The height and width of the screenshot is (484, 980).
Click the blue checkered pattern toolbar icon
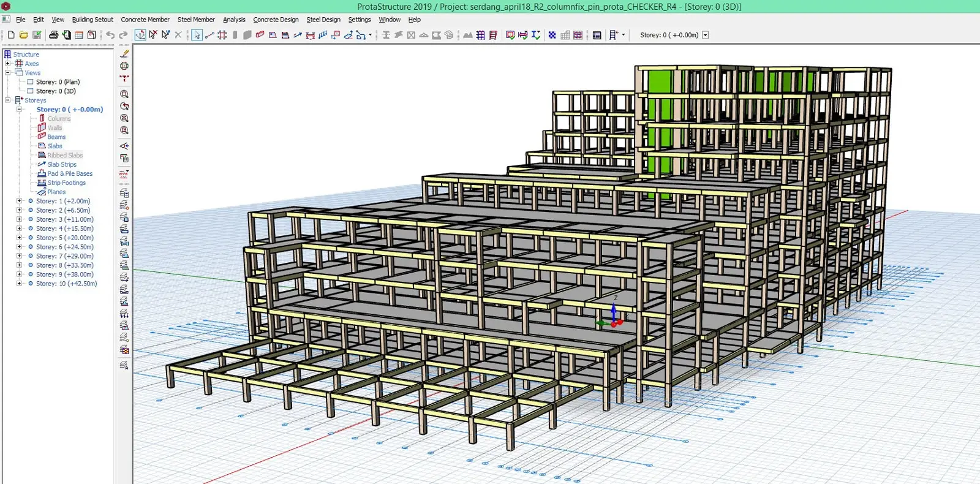[x=552, y=35]
